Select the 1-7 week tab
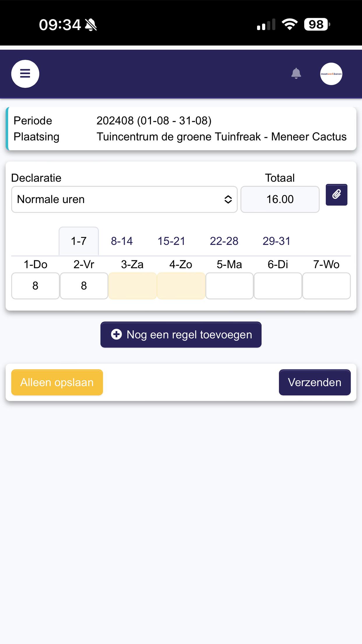The height and width of the screenshot is (644, 362). 79,241
